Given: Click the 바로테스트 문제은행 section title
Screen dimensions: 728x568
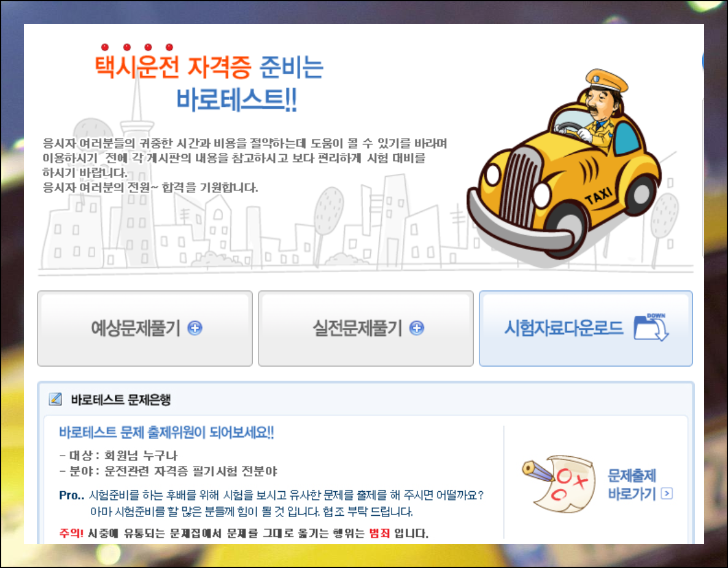Looking at the screenshot, I should (121, 399).
